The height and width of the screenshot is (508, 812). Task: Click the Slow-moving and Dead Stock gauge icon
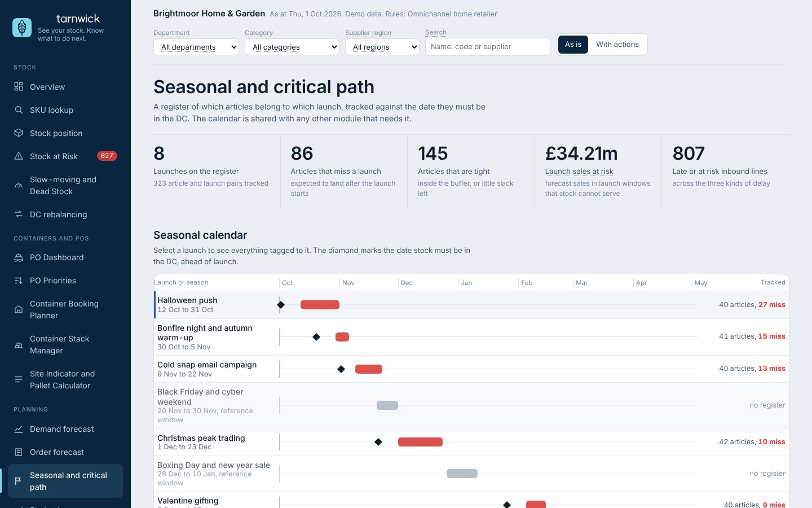pos(19,185)
